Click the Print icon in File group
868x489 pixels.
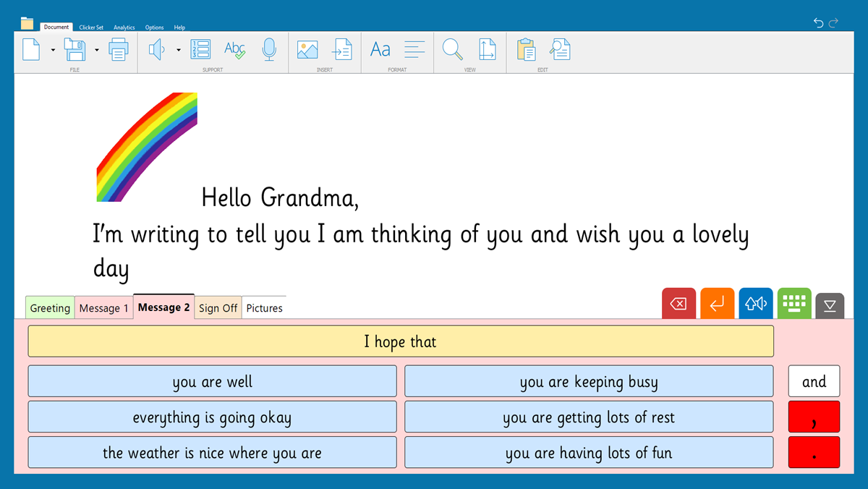tap(119, 49)
